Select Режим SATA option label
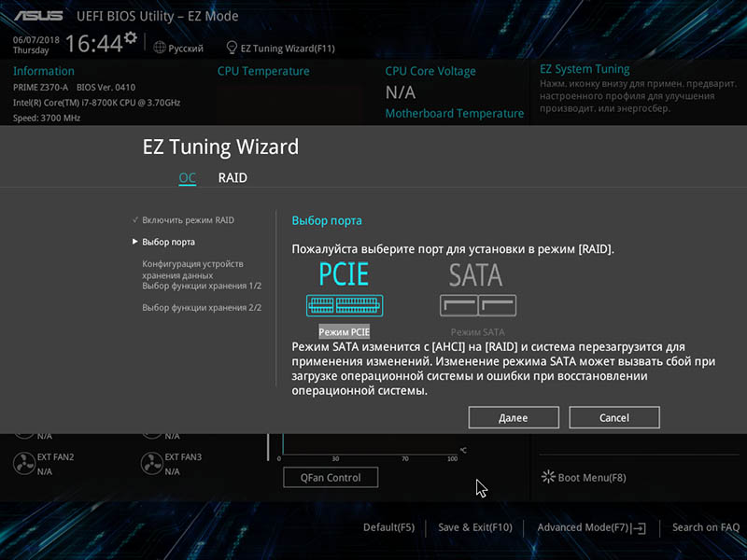This screenshot has width=747, height=560. click(477, 332)
